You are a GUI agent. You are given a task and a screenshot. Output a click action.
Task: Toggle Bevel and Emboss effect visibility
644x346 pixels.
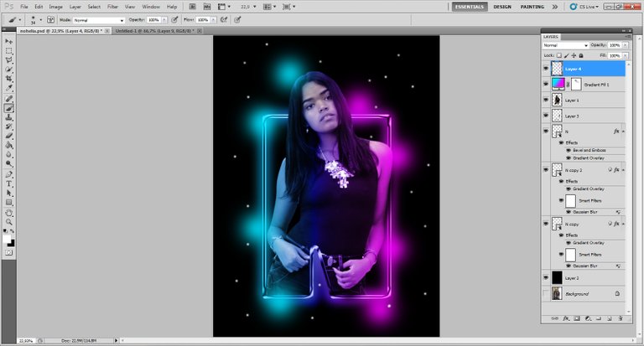(569, 150)
